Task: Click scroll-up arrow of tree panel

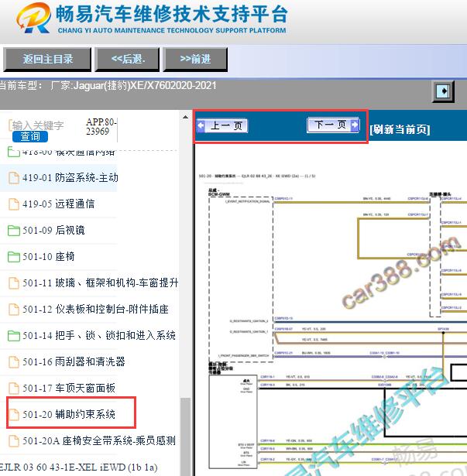Action: click(x=185, y=117)
